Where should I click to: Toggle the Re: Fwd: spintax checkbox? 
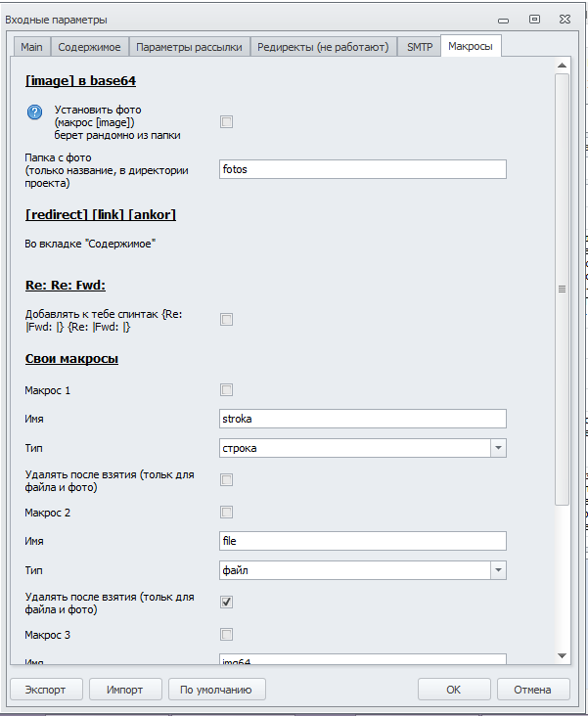click(x=227, y=319)
